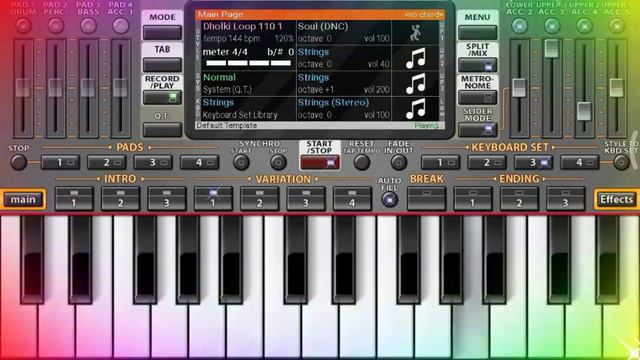Trigger PADS button 4
This screenshot has height=360, width=640.
coord(200,162)
